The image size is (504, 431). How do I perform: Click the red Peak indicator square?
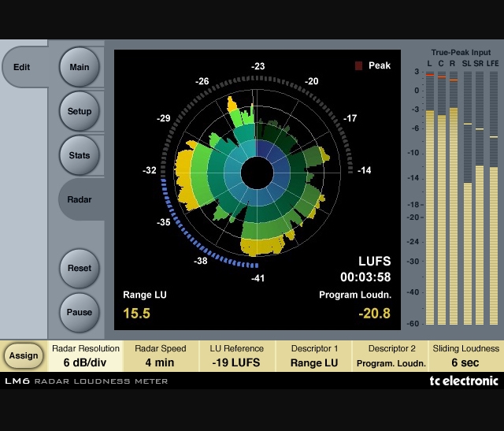point(358,65)
